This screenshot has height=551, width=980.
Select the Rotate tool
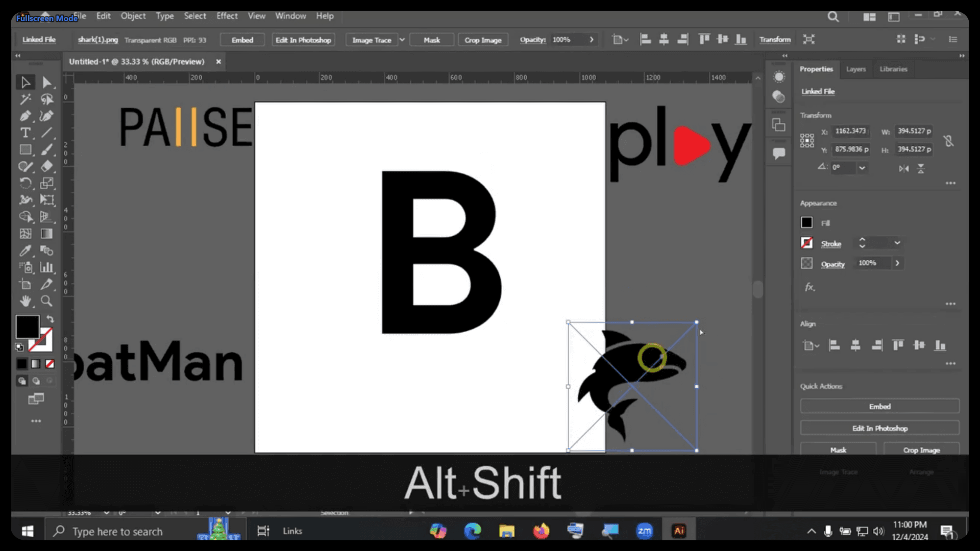click(x=25, y=183)
